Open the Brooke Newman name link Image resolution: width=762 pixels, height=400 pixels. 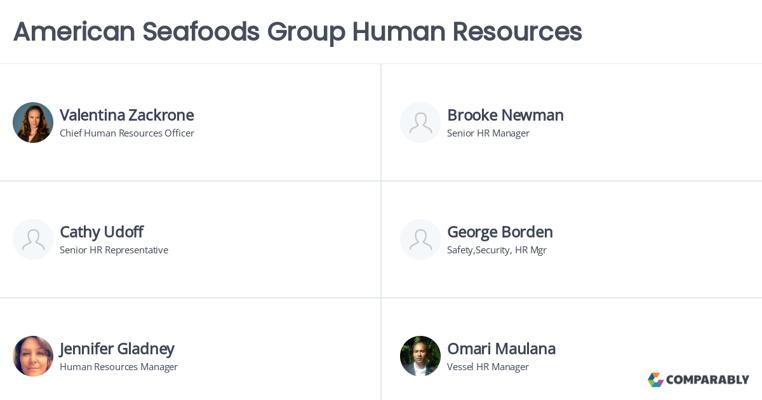point(505,115)
